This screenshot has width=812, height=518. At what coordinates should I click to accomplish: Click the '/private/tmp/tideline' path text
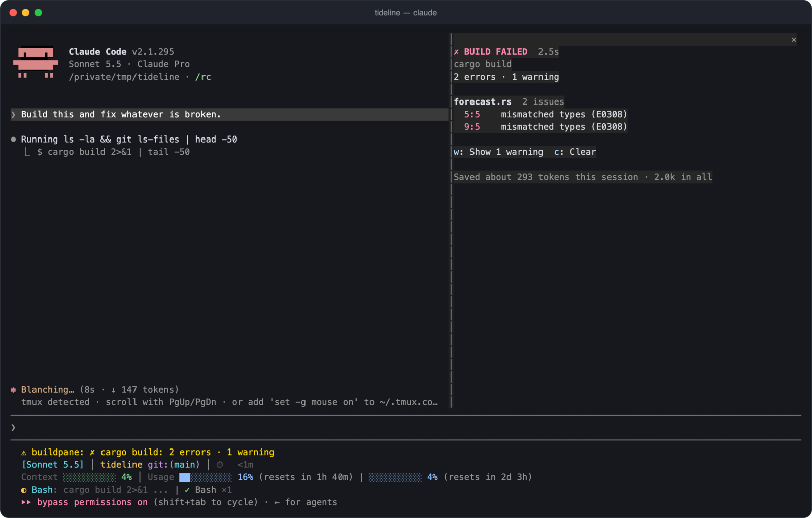pos(124,77)
